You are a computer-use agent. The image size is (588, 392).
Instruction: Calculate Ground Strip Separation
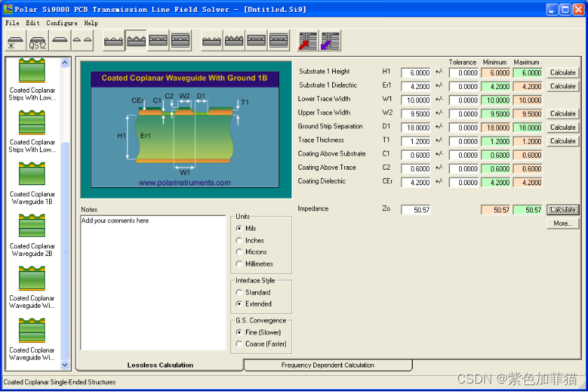point(563,128)
